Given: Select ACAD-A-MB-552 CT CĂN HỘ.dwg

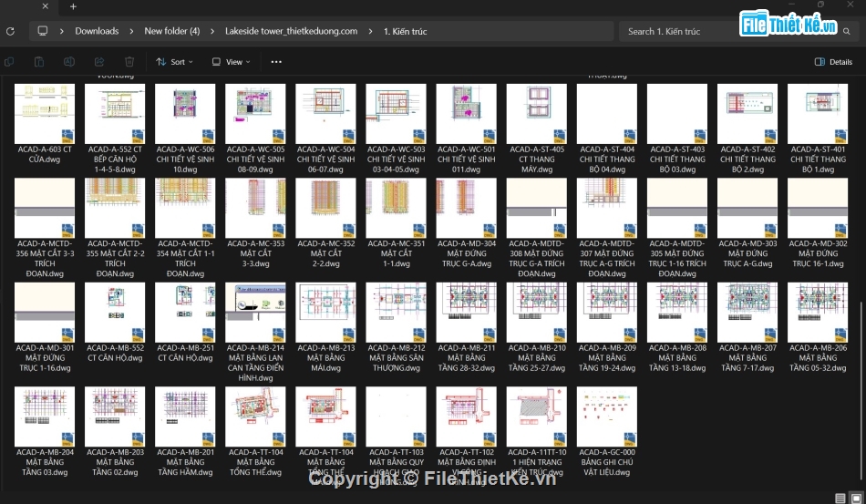Looking at the screenshot, I should 115,323.
